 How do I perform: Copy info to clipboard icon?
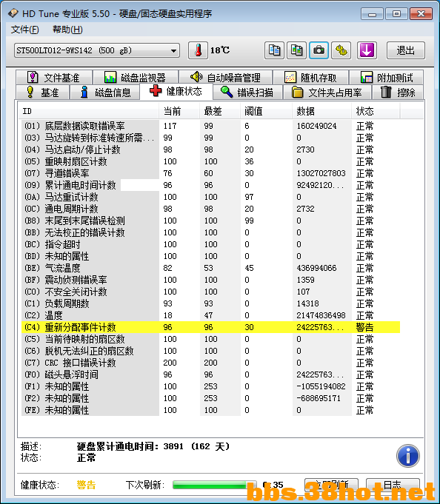(274, 50)
